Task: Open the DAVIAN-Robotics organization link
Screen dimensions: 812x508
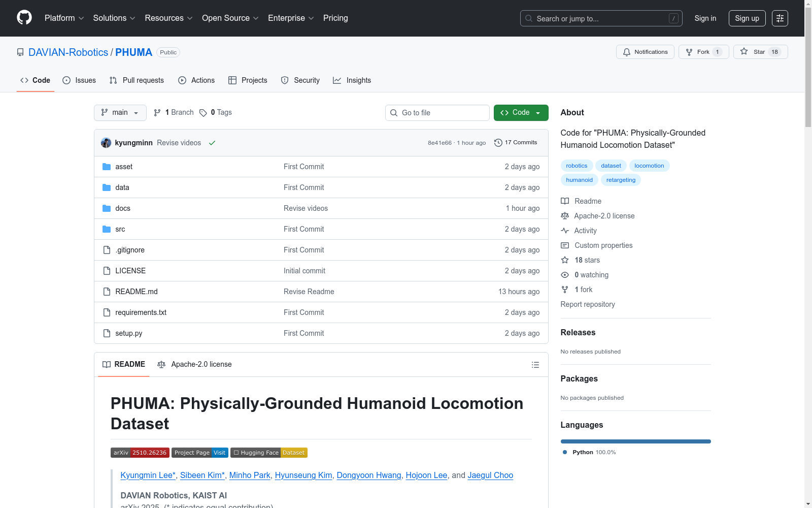Action: click(x=69, y=52)
